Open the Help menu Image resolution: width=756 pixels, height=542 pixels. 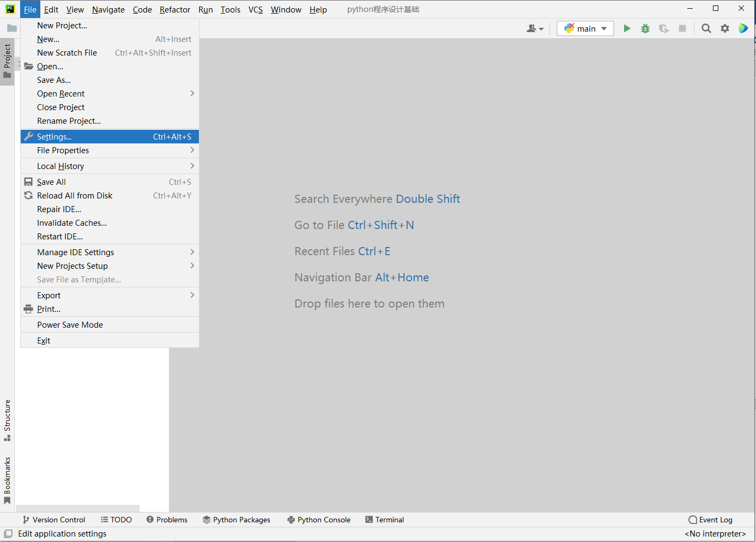pos(318,9)
